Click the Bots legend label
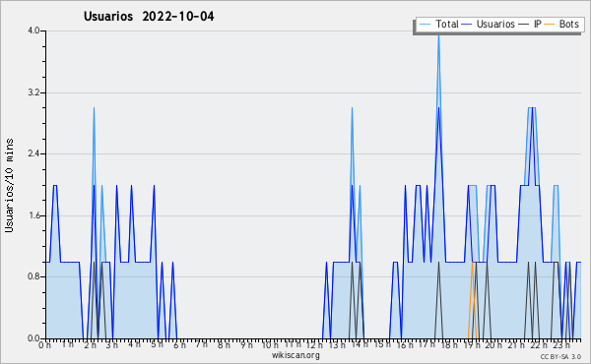Image resolution: width=591 pixels, height=364 pixels. [x=568, y=24]
